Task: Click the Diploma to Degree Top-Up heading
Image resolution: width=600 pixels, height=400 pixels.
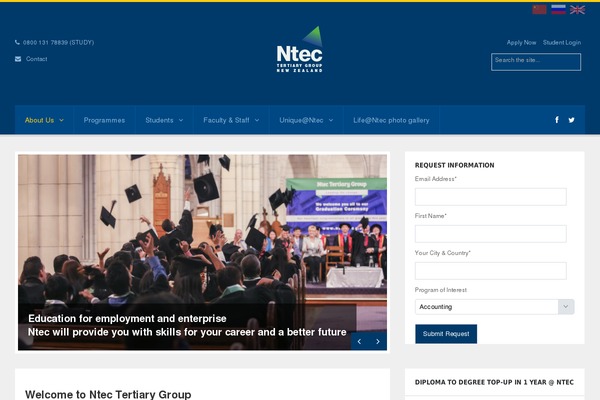Action: point(494,382)
